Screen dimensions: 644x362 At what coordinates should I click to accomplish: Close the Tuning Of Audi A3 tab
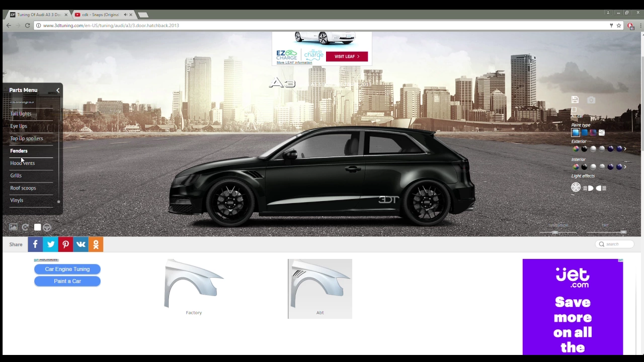tap(66, 15)
